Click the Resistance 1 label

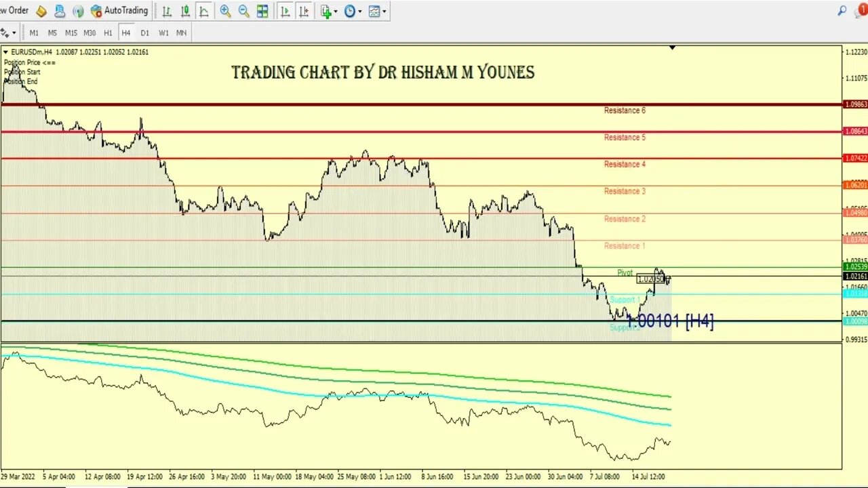(x=625, y=246)
